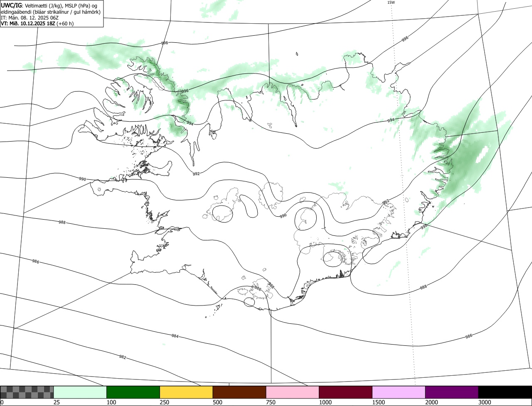Viewport: 532px width, 406px height.
Task: Click the legend value label 2000
Action: pyautogui.click(x=431, y=402)
